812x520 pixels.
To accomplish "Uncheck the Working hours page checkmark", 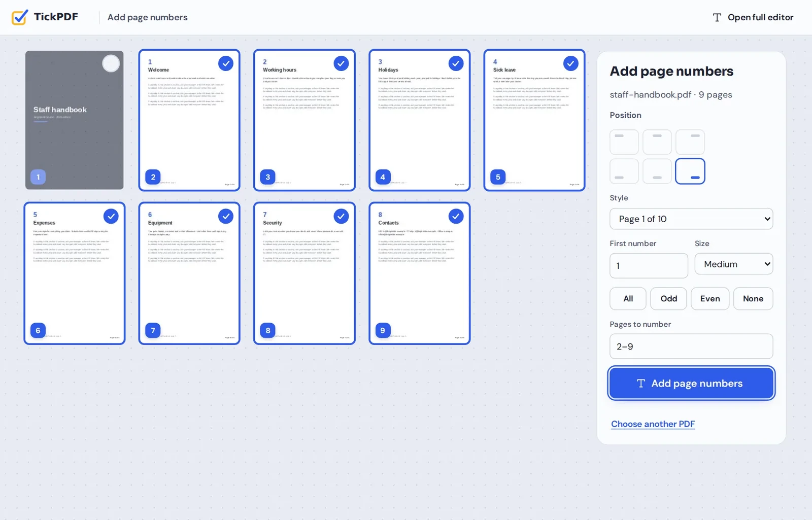I will coord(341,63).
